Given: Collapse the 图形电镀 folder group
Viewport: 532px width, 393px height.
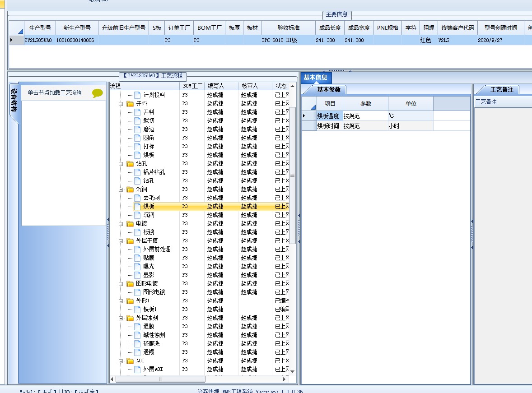Looking at the screenshot, I should (x=121, y=284).
